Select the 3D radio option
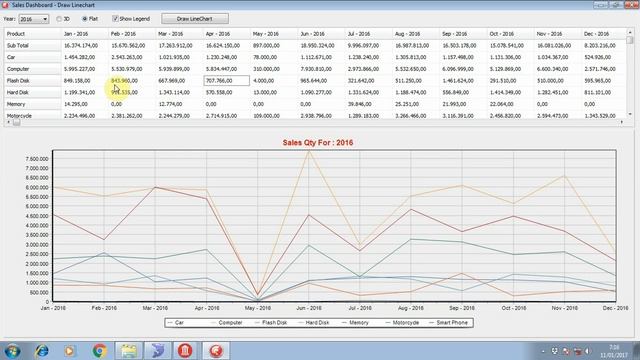640x360 pixels. (63, 19)
